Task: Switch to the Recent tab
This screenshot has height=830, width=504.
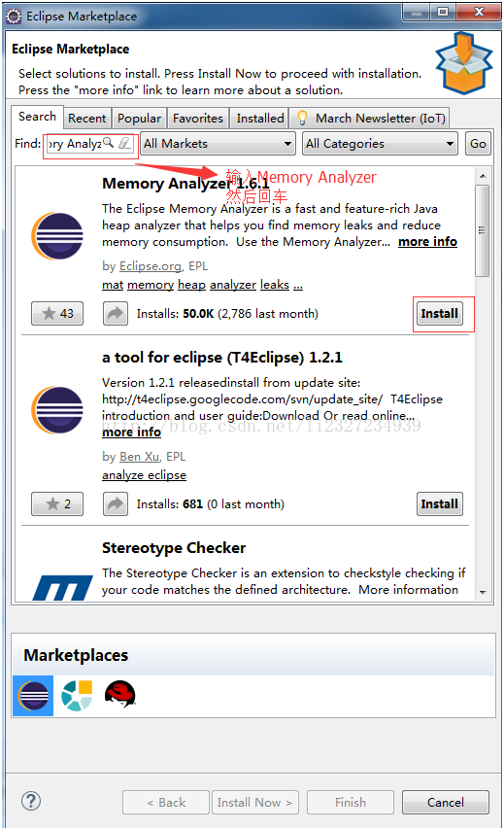Action: coord(87,118)
